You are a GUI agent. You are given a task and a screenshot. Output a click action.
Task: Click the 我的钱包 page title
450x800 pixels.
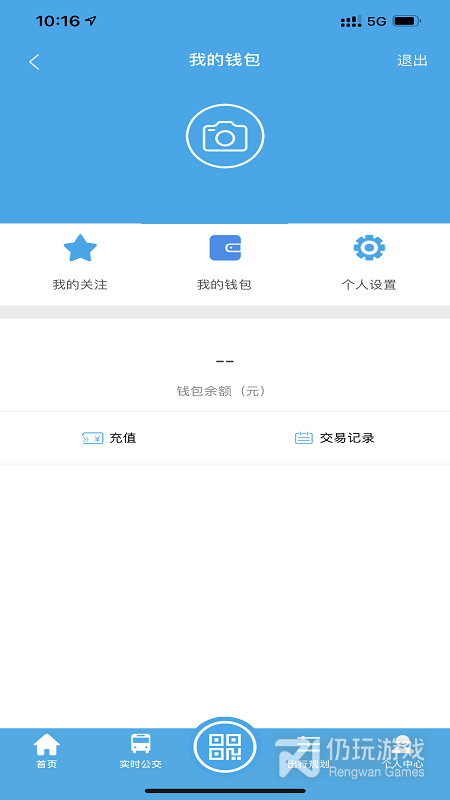(224, 60)
